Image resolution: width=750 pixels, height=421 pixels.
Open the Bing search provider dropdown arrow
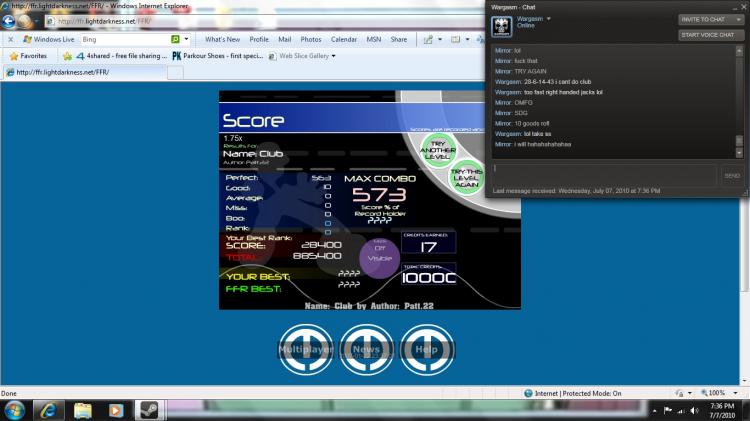tap(187, 39)
